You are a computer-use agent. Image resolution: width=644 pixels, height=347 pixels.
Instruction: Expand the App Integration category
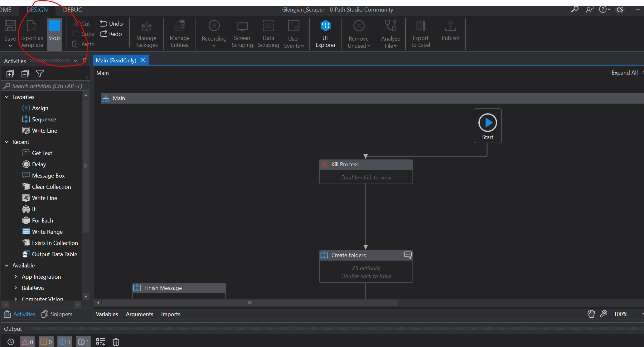coord(16,277)
